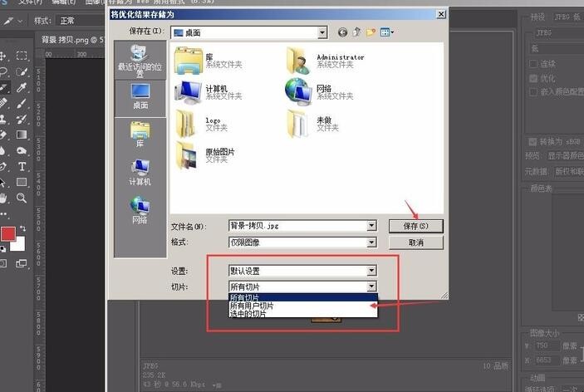Open the JPEG file format dropdown
The image size is (584, 392).
click(x=559, y=32)
